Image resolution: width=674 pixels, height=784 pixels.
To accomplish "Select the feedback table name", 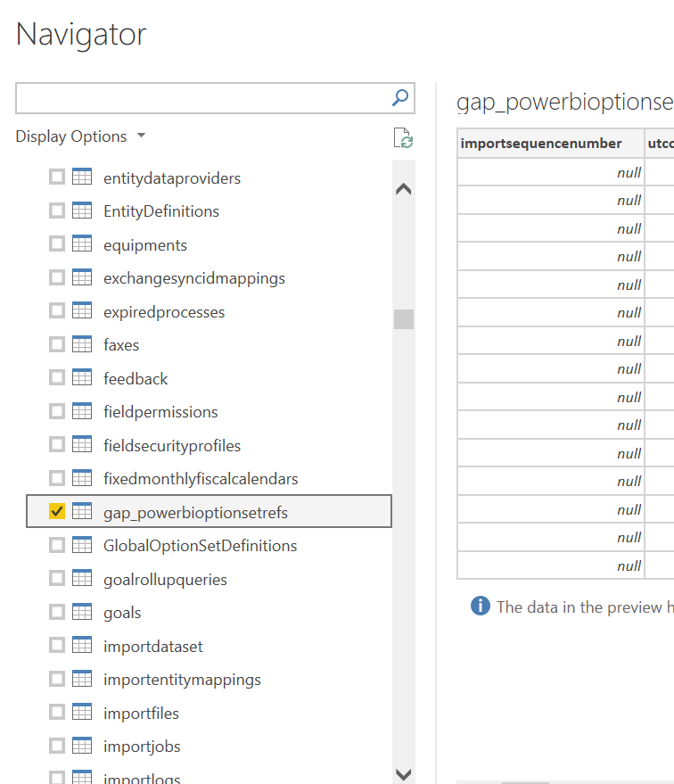I will [x=136, y=379].
